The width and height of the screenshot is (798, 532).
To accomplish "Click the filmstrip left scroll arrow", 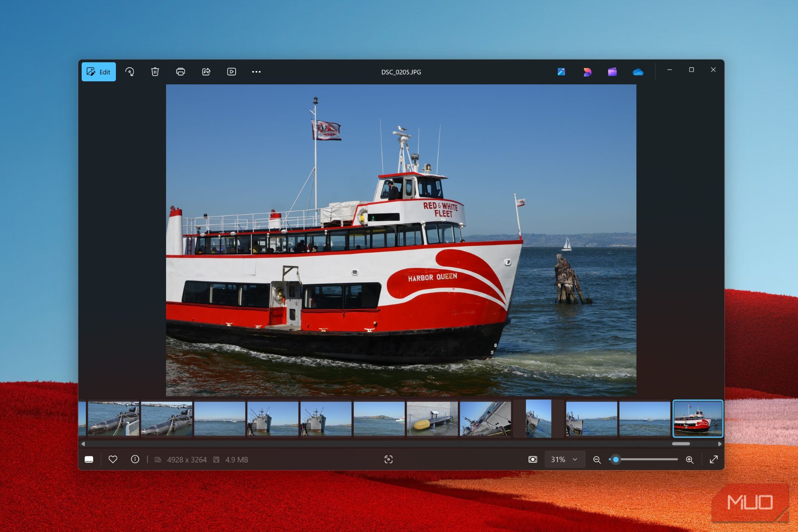I will 83,443.
